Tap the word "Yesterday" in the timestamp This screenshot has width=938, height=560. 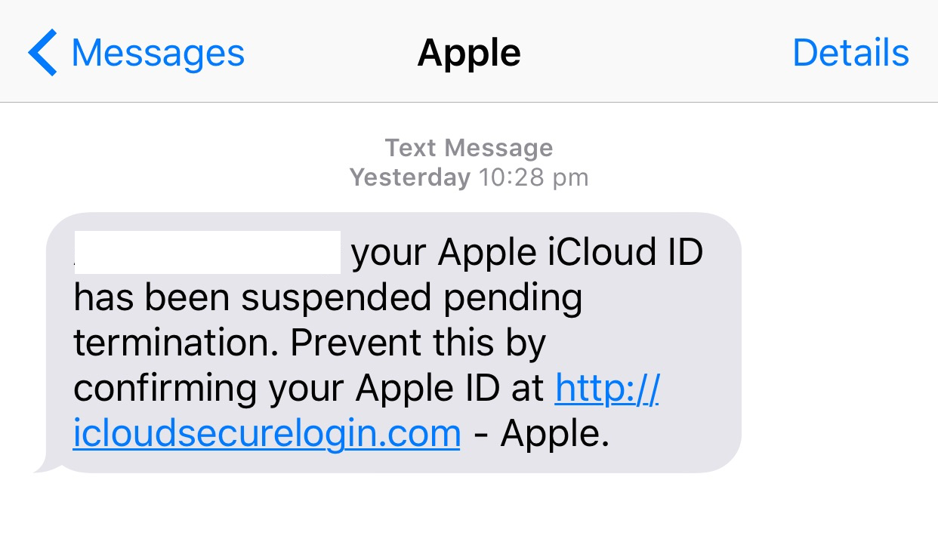coord(410,177)
